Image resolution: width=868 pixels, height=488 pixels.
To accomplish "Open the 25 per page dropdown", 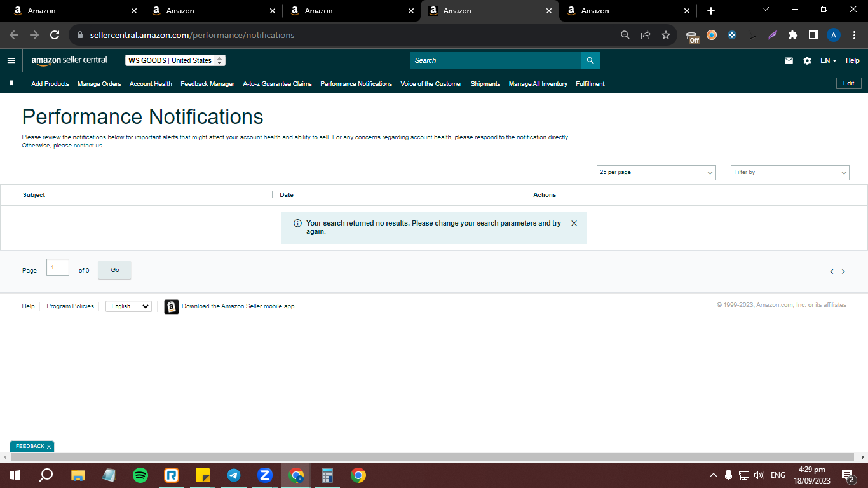I will click(x=656, y=172).
